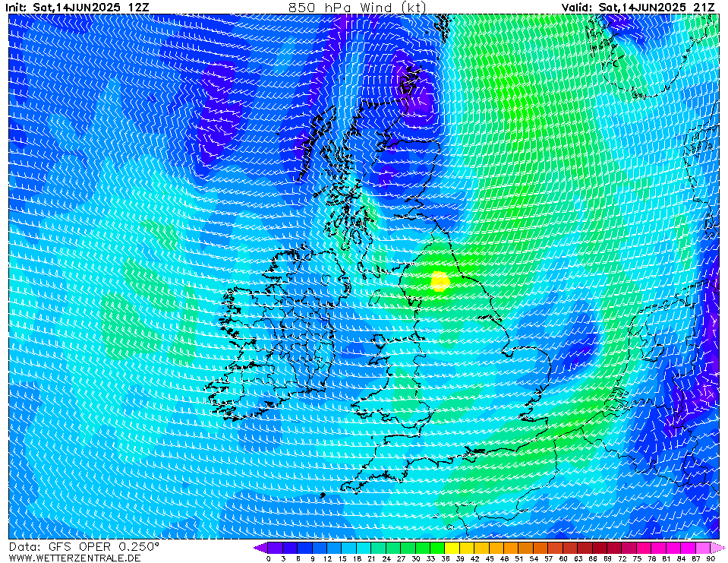Click the pink right arrow of the color scale

718,548
